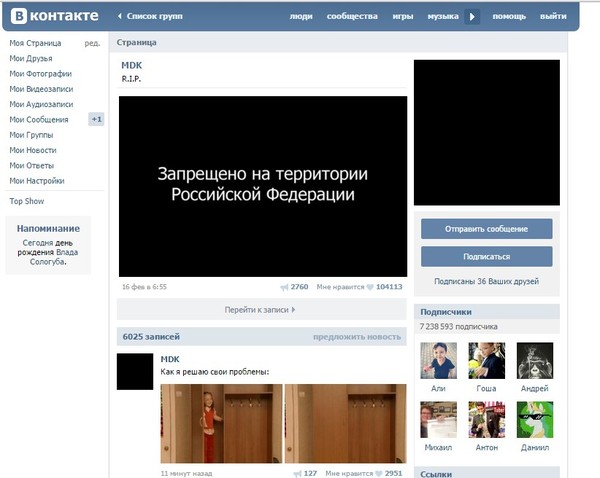Click the Отправить сообщение button
600x478 pixels.
pos(487,229)
